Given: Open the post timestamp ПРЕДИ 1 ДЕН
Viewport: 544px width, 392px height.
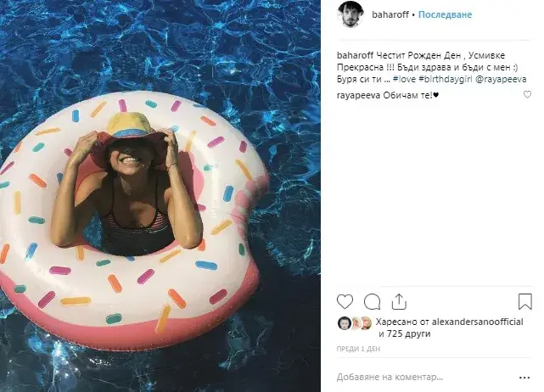Looking at the screenshot, I should pos(358,349).
